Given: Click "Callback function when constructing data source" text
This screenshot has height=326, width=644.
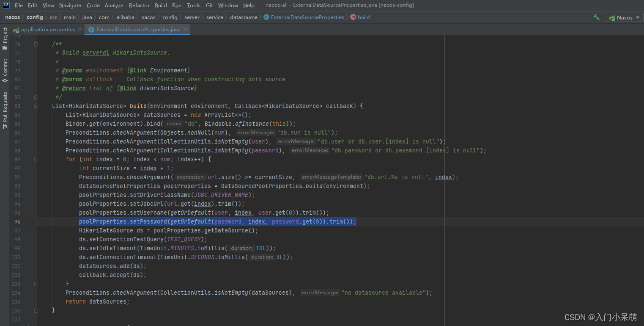Looking at the screenshot, I should coord(206,79).
